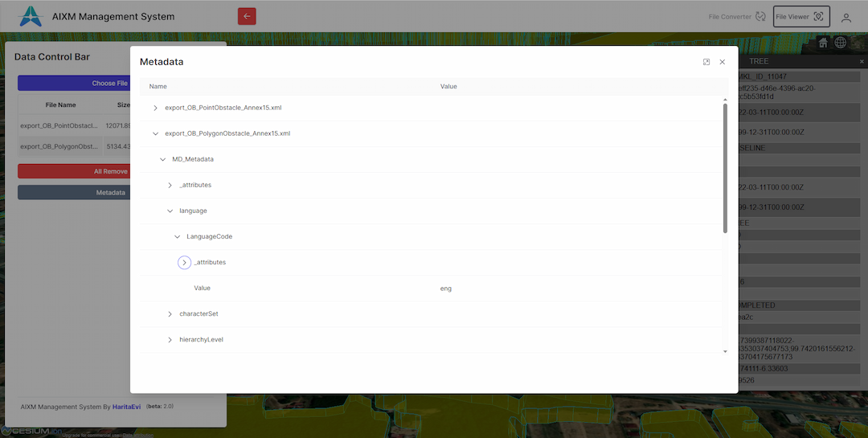Maximize the Metadata dialog to fullscreen

pyautogui.click(x=706, y=62)
